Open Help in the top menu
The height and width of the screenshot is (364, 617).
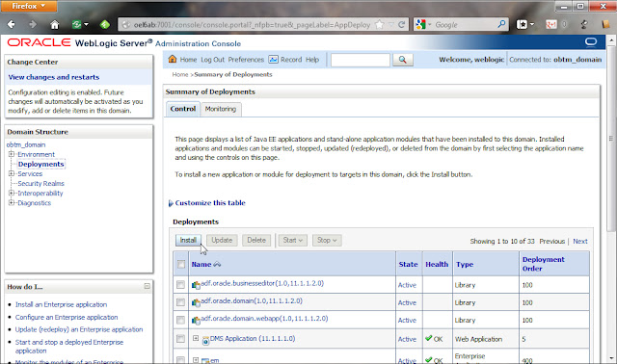pyautogui.click(x=312, y=60)
